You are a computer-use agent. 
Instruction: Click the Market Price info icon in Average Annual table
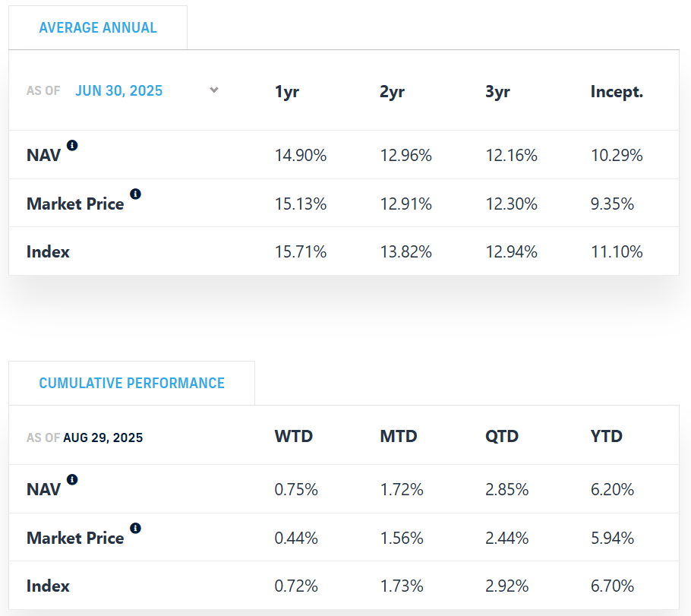point(136,194)
